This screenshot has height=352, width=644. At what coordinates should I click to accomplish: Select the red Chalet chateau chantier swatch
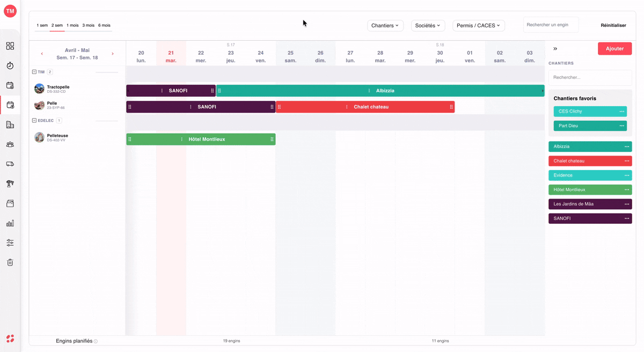(x=590, y=161)
